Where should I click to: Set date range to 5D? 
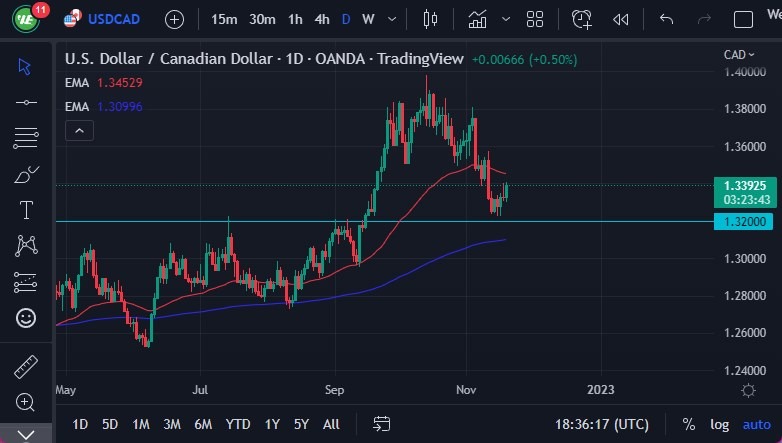coord(110,424)
